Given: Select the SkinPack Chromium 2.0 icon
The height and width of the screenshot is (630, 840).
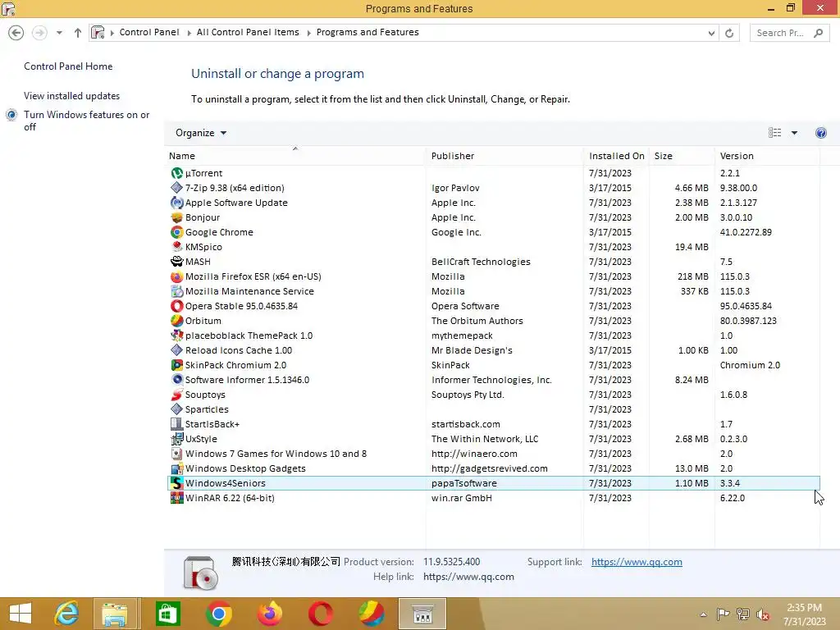Looking at the screenshot, I should coord(177,365).
